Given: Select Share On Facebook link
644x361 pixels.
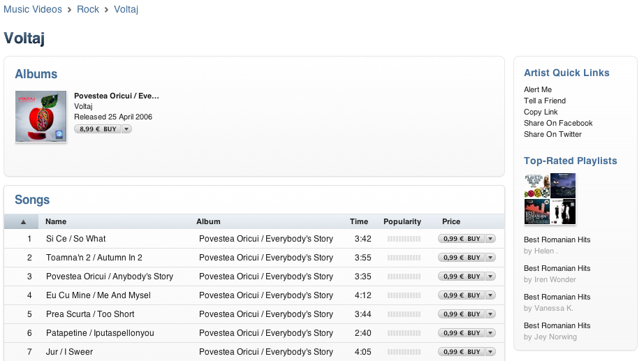Looking at the screenshot, I should 558,123.
